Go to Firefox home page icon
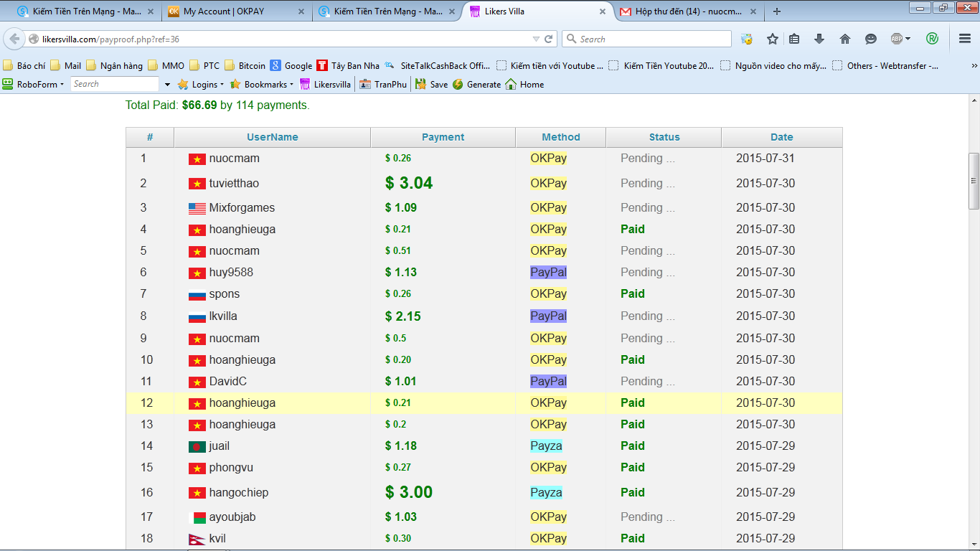The image size is (980, 551). [844, 39]
